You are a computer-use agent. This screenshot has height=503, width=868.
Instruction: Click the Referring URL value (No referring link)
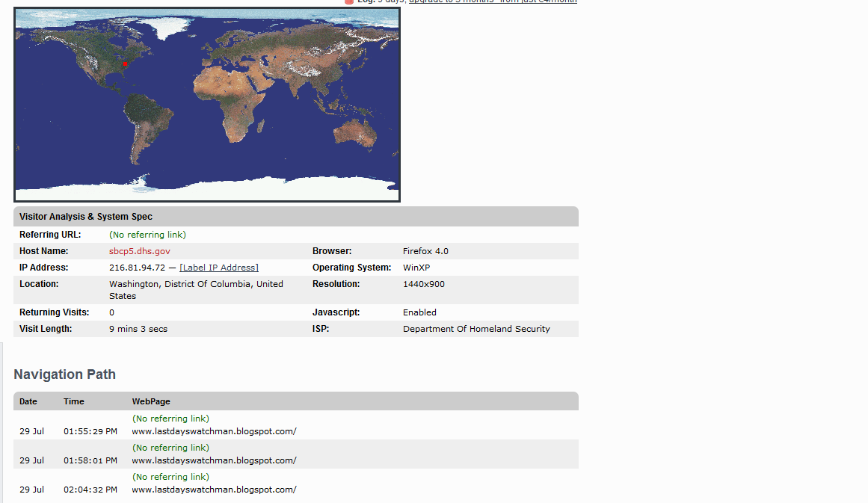pos(147,235)
